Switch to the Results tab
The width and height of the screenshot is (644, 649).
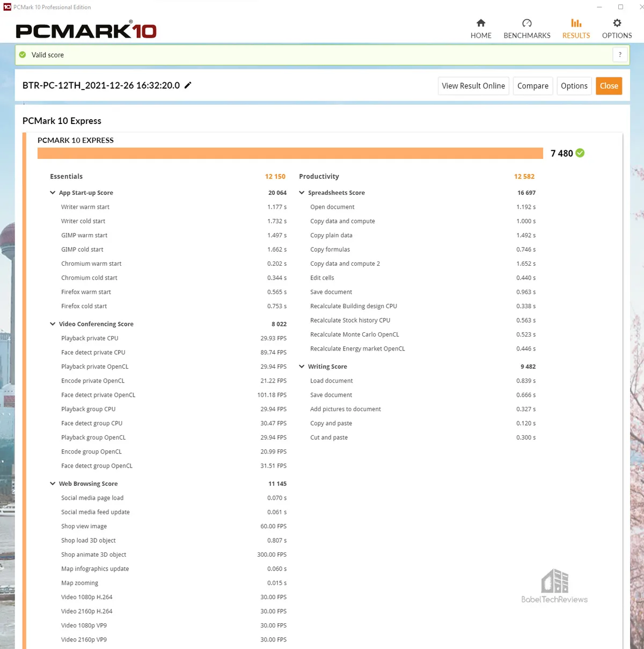coord(576,29)
